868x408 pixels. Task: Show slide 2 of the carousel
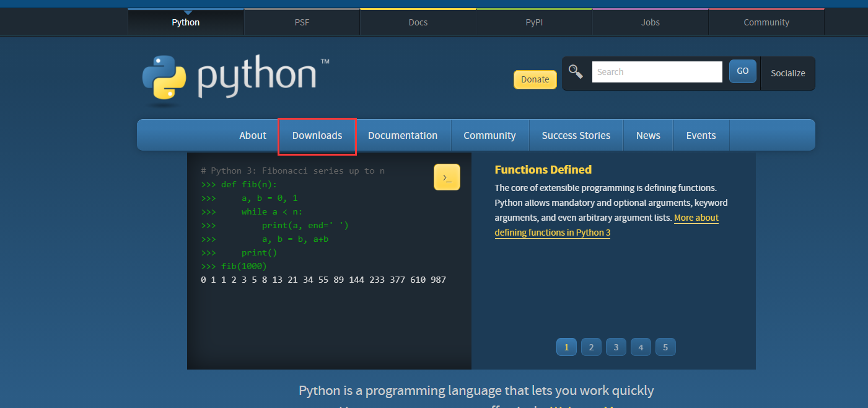point(591,347)
